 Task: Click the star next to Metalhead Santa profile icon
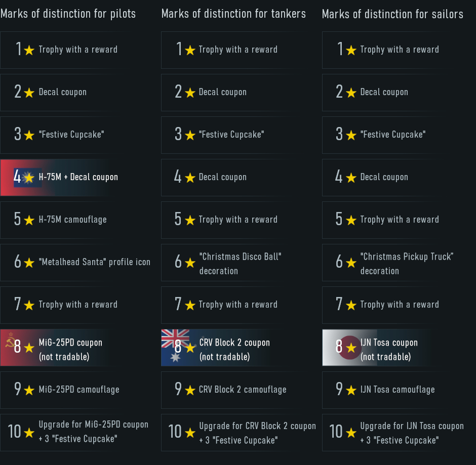[29, 263]
